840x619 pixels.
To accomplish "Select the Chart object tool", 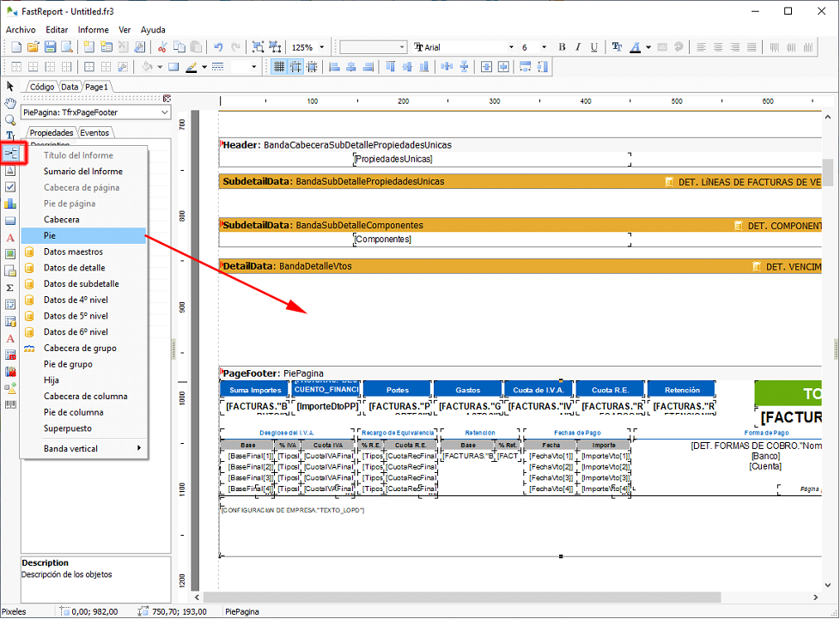I will pyautogui.click(x=10, y=203).
